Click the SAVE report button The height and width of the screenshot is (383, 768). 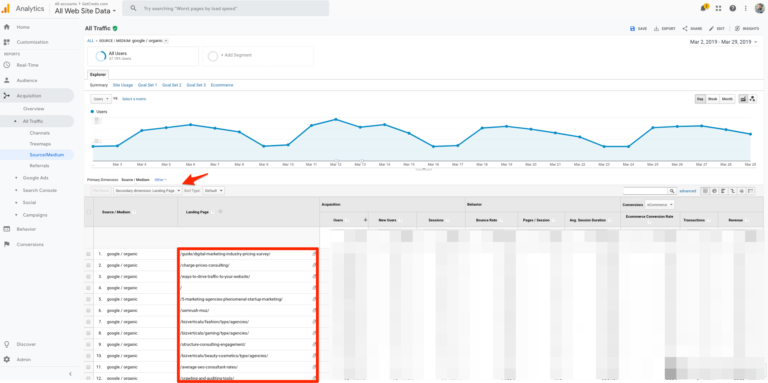pos(639,29)
